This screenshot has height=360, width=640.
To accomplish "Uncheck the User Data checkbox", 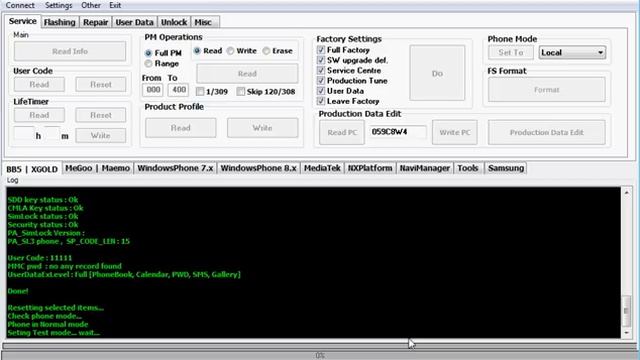I will pyautogui.click(x=321, y=91).
